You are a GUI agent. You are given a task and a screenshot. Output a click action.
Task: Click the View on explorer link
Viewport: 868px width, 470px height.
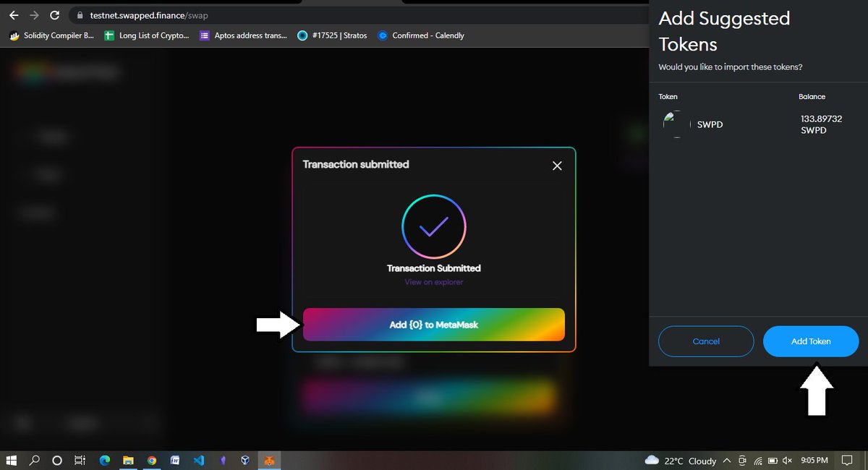pyautogui.click(x=434, y=282)
